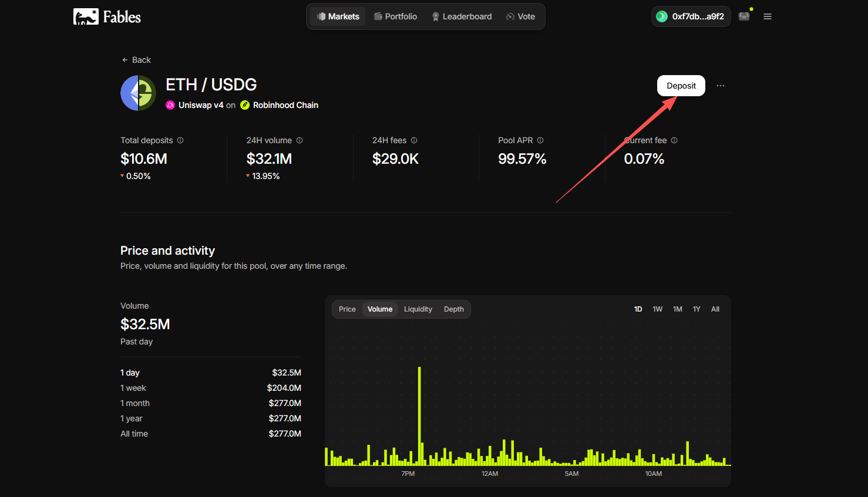The width and height of the screenshot is (868, 497).
Task: Open the 0xf7db...a9f2 wallet account menu
Action: 691,16
